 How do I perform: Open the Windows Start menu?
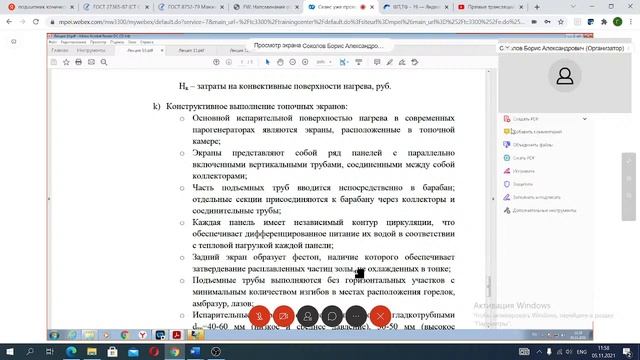(10, 351)
